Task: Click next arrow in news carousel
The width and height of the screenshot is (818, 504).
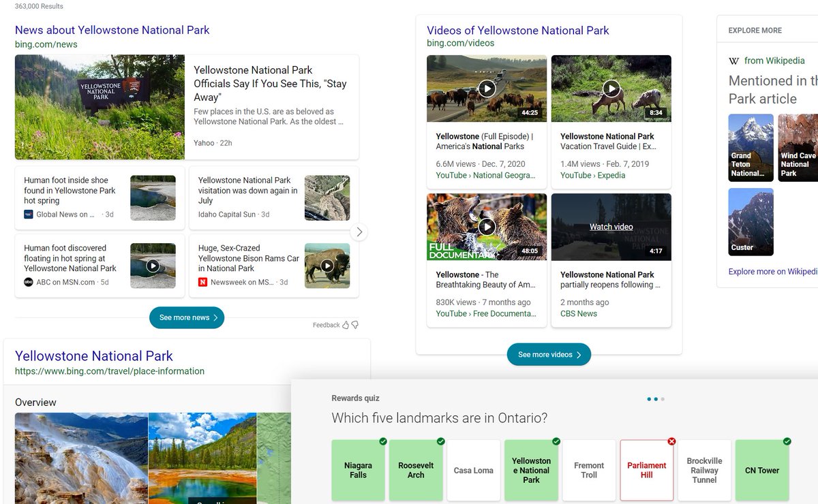Action: coord(359,232)
